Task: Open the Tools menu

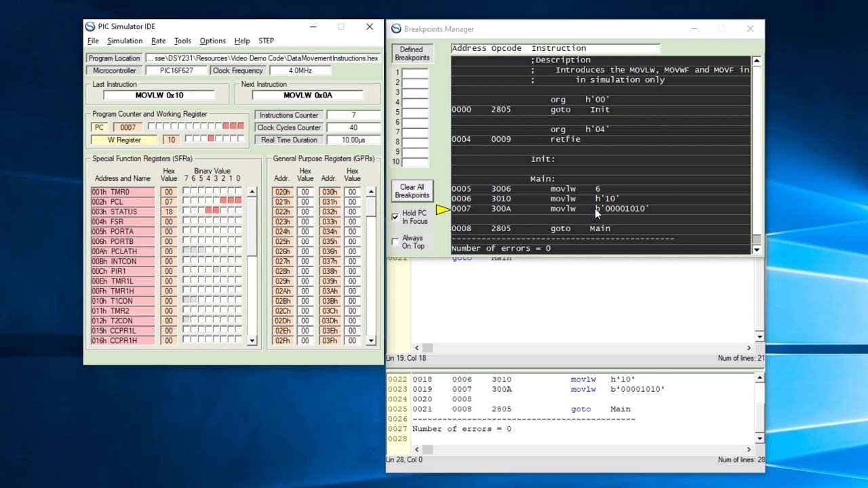Action: pyautogui.click(x=182, y=41)
